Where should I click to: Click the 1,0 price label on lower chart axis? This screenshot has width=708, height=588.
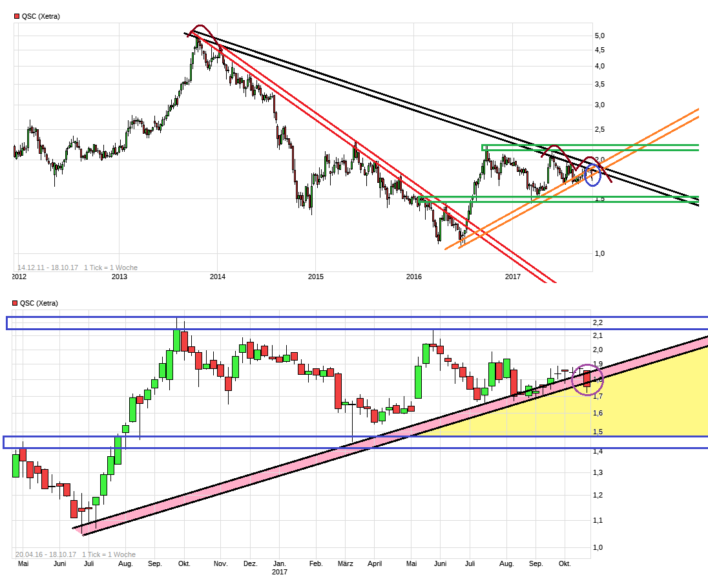click(598, 547)
